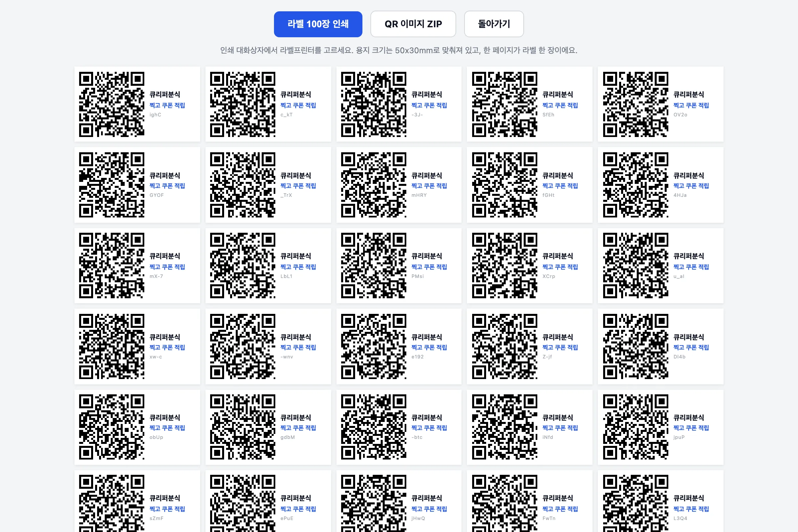Image resolution: width=798 pixels, height=532 pixels.
Task: Click the QR code labeled LbL1
Action: click(x=243, y=266)
